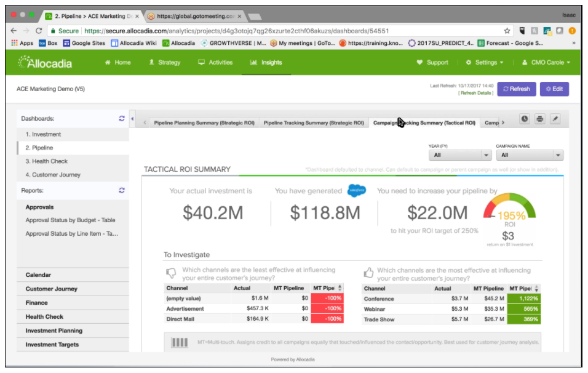Image resolution: width=588 pixels, height=373 pixels.
Task: Click the purple Edit button
Action: pos(554,89)
